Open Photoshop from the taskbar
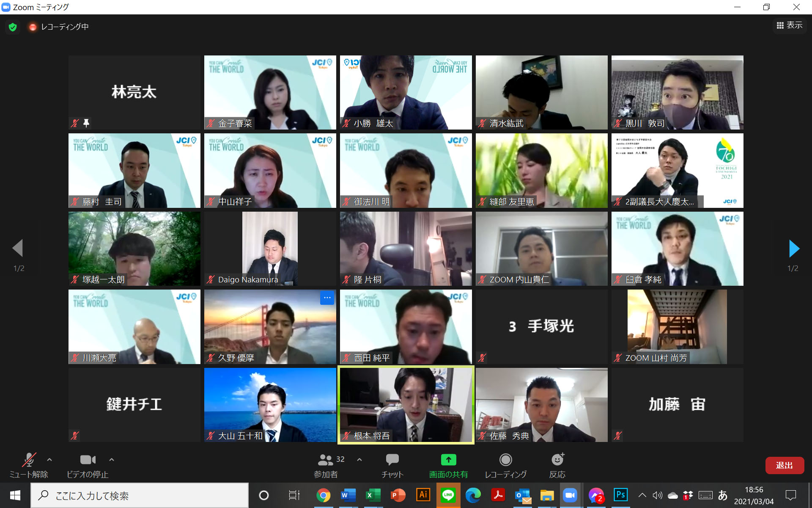The width and height of the screenshot is (812, 508). pos(620,495)
